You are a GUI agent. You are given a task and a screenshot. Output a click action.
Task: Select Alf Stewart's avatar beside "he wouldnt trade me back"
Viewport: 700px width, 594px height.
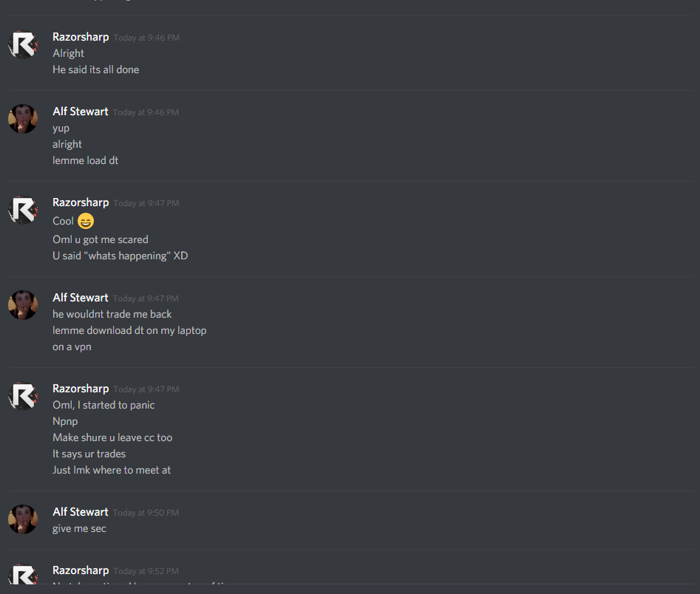click(23, 305)
